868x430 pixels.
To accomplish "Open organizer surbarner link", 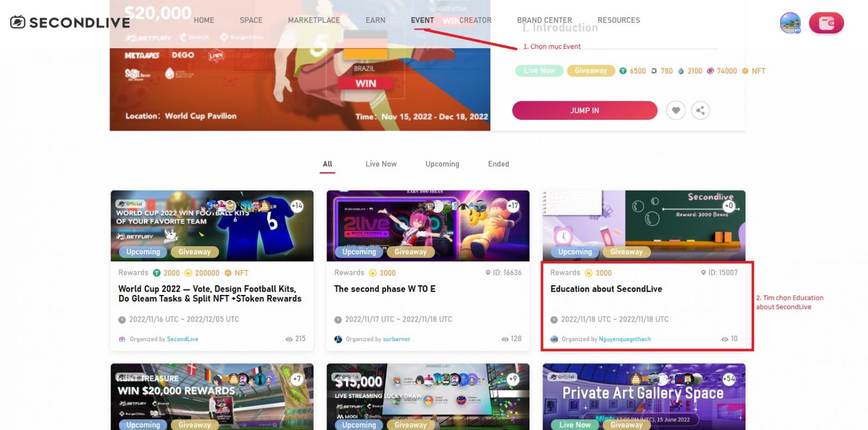I will pos(397,339).
